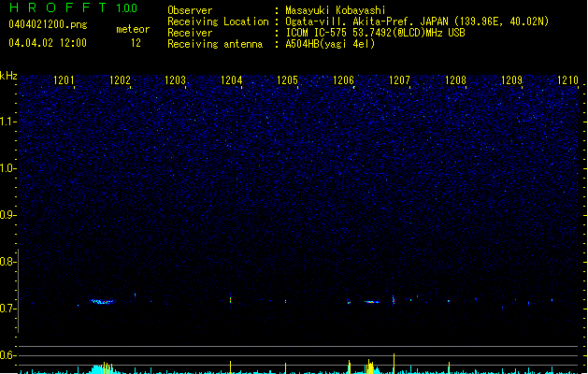This screenshot has width=588, height=374.
Task: Click the 'Receiving antenna' label
Action: (x=215, y=44)
